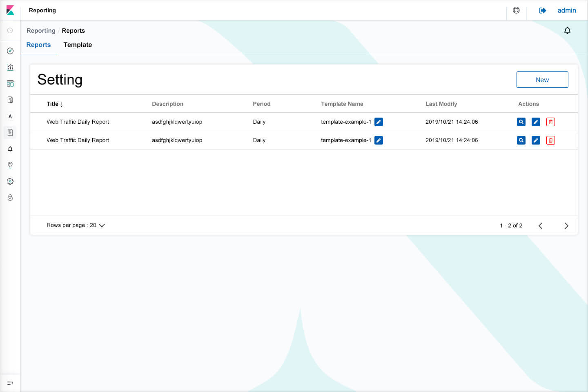588x392 pixels.
Task: Click the New button
Action: click(542, 80)
